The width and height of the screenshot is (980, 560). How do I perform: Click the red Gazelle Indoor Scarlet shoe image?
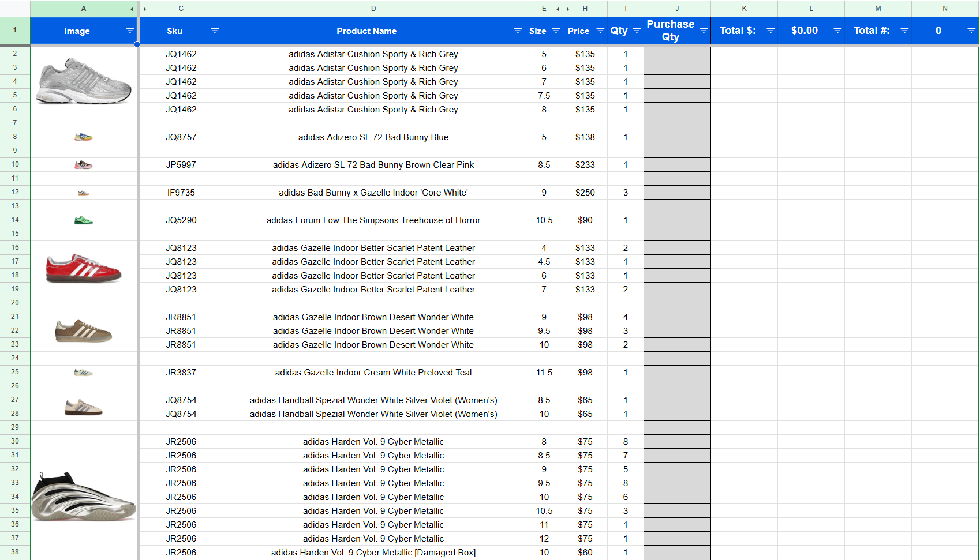pyautogui.click(x=83, y=268)
